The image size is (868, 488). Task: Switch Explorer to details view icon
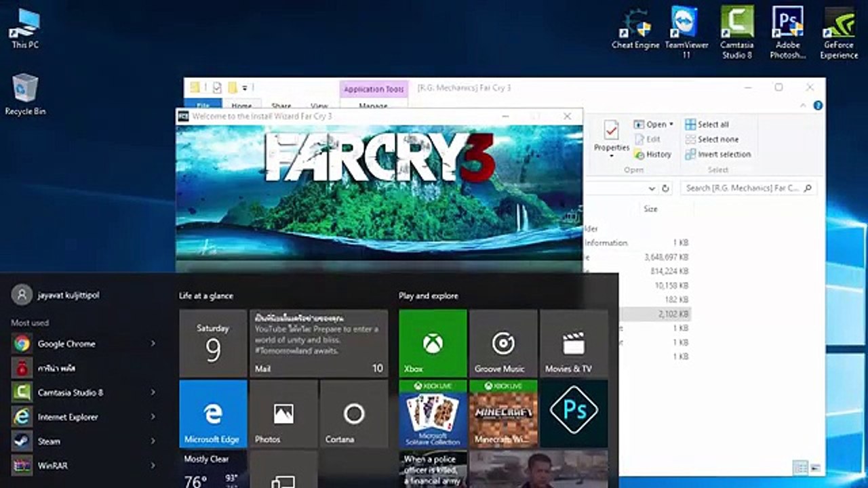coord(800,468)
